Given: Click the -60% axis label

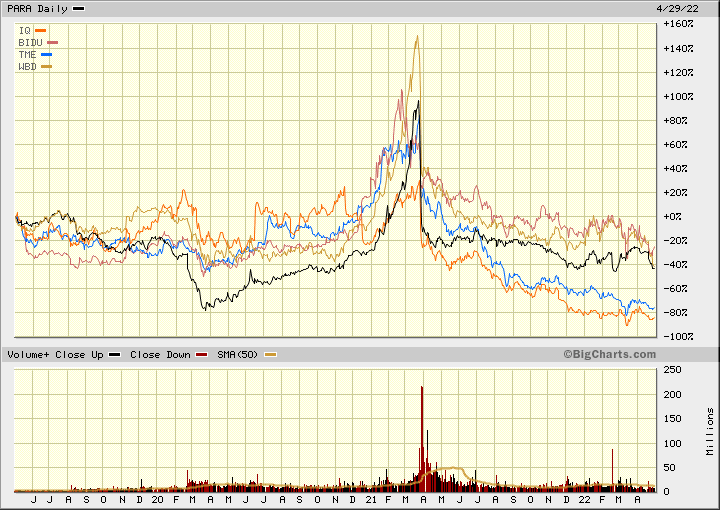Looking at the screenshot, I should [x=675, y=289].
